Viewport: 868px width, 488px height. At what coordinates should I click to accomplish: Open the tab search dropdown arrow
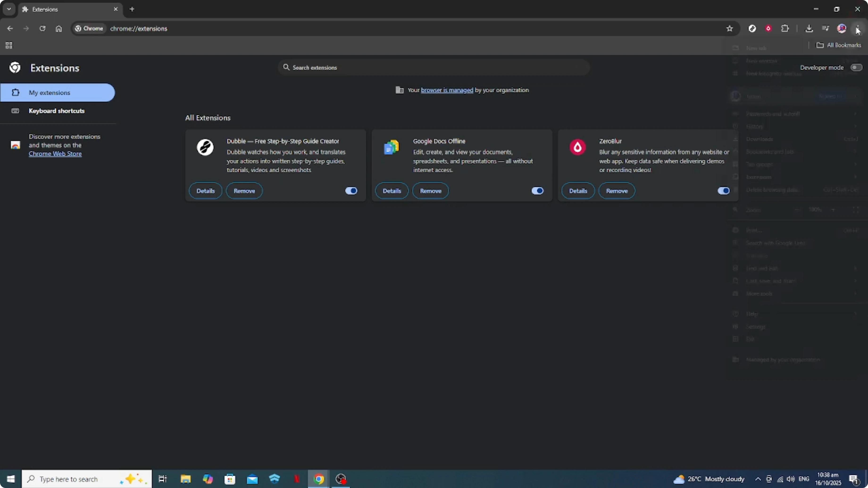coord(9,9)
